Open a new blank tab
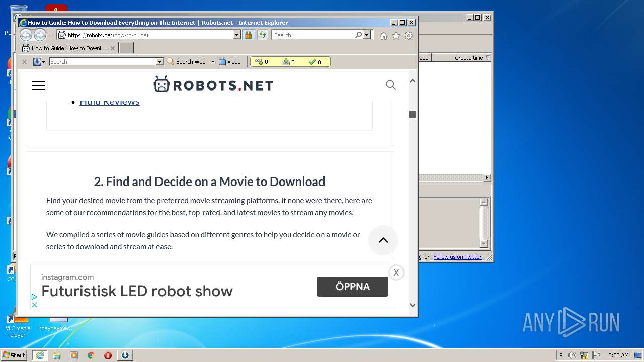This screenshot has width=644, height=362. coord(126,48)
